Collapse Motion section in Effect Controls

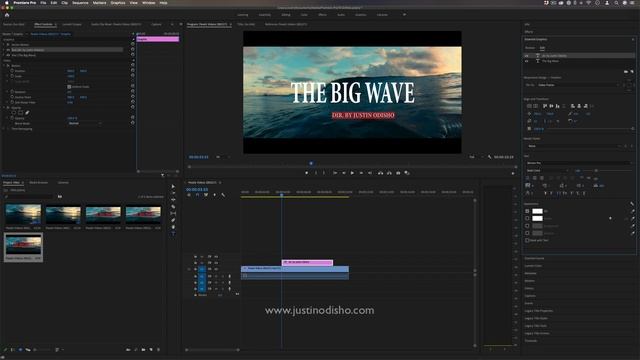tap(4, 65)
